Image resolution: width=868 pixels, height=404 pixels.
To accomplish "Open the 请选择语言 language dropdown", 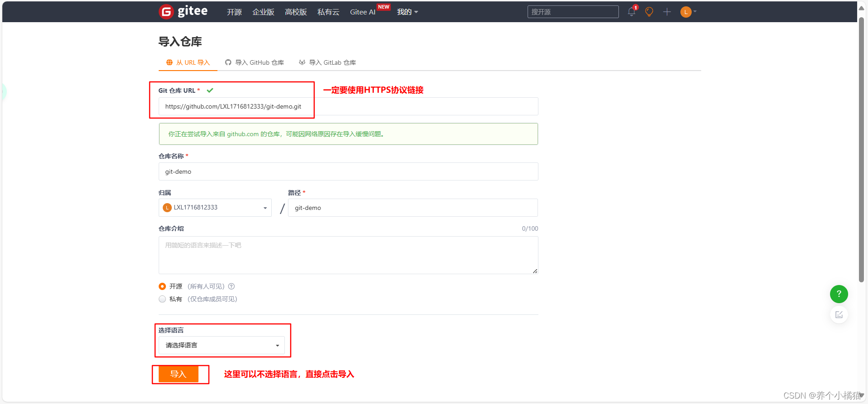I will pos(222,345).
